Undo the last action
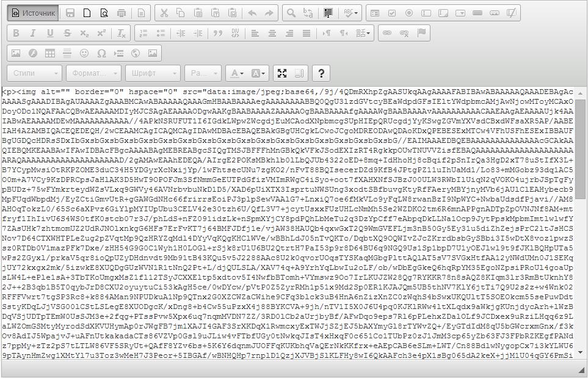The width and height of the screenshot is (588, 378). pos(252,13)
